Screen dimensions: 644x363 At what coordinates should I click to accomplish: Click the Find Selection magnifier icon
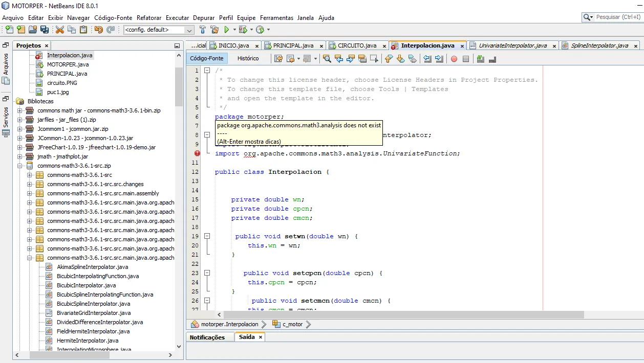(x=327, y=59)
